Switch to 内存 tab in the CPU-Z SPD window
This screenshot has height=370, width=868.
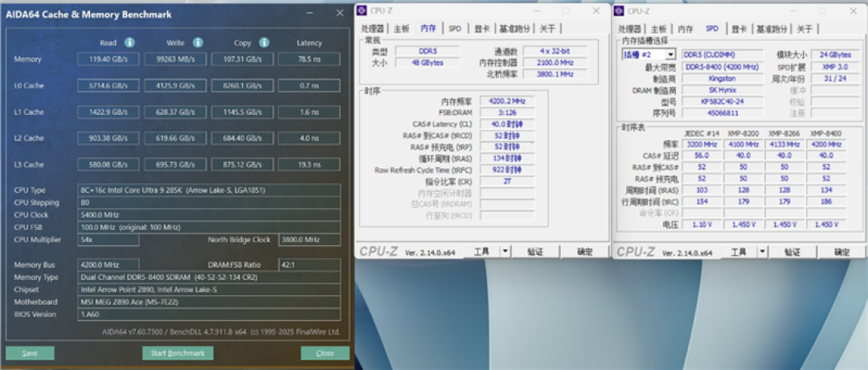pos(686,29)
